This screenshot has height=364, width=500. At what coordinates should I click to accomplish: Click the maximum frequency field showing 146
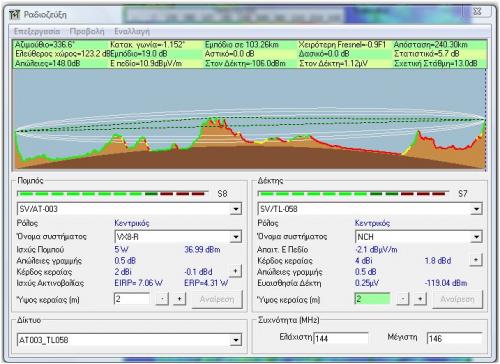[x=454, y=338]
